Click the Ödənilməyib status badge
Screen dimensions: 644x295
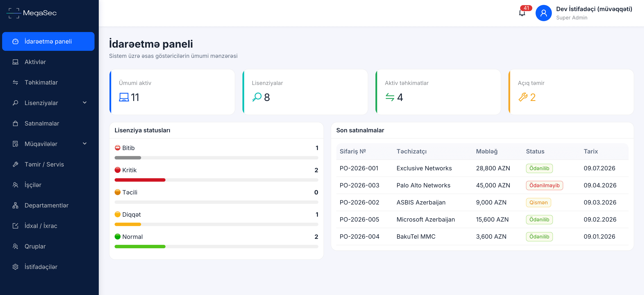click(544, 185)
